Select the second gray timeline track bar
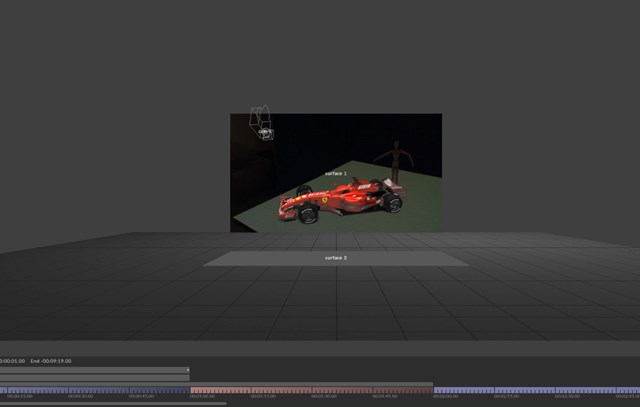This screenshot has width=640, height=407. (x=95, y=378)
